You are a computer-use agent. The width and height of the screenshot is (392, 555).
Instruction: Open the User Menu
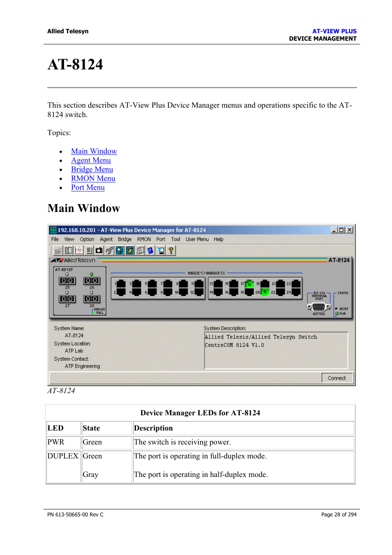[197, 239]
